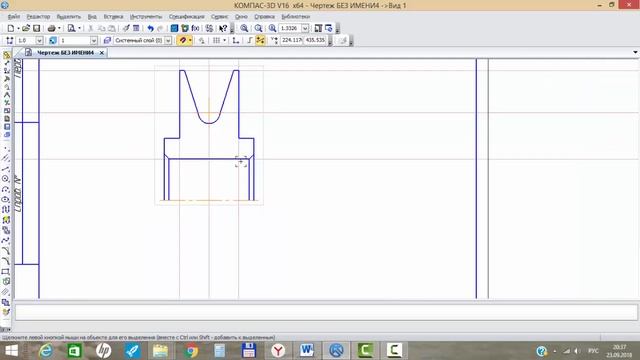Screen dimensions: 640x360
Task: Click the Y coordinate field 435.535
Action: click(x=315, y=40)
